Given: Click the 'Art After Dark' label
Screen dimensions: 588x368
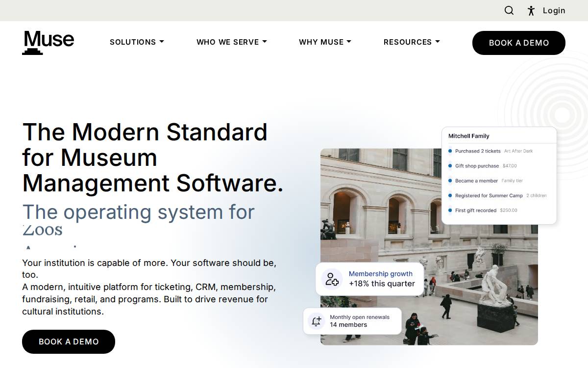Looking at the screenshot, I should [518, 151].
